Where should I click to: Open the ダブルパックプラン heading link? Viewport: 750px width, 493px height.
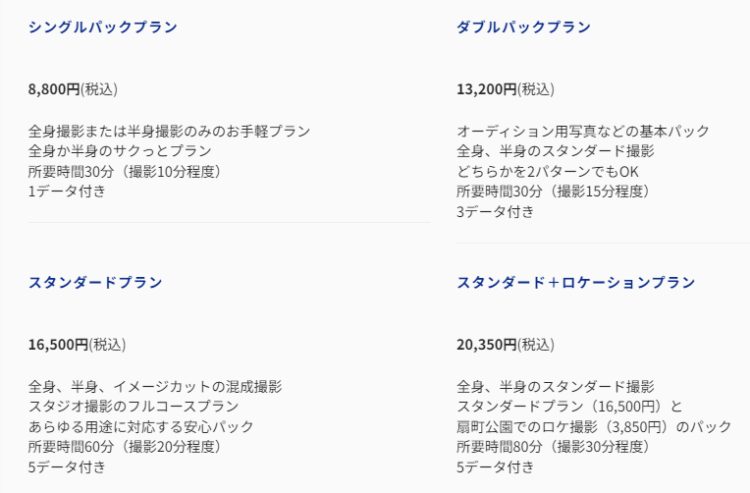(x=524, y=27)
